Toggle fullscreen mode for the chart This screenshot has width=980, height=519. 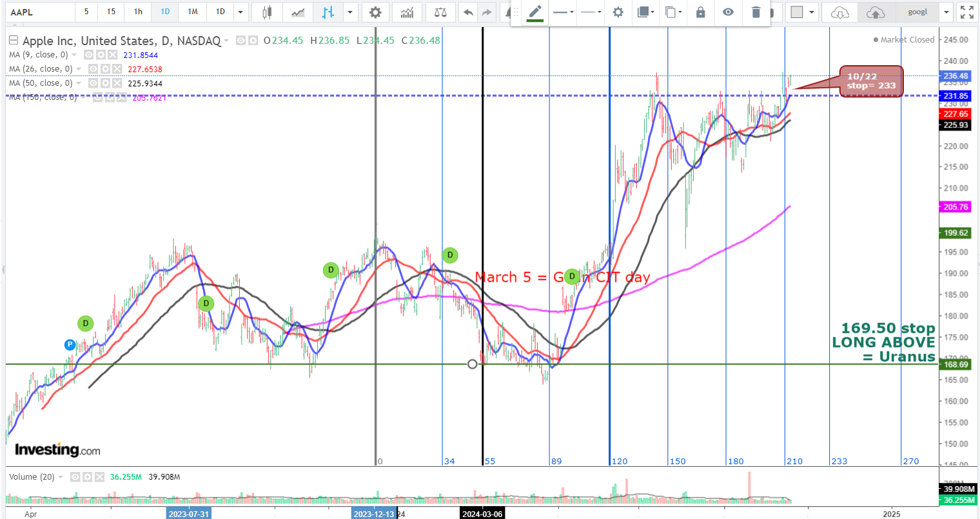pyautogui.click(x=966, y=12)
